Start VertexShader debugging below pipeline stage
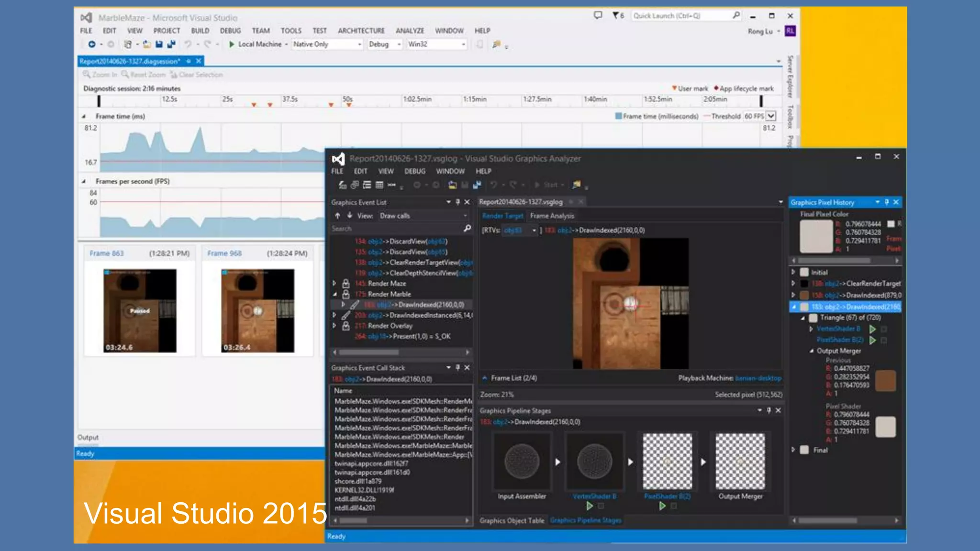980x551 pixels. [590, 506]
